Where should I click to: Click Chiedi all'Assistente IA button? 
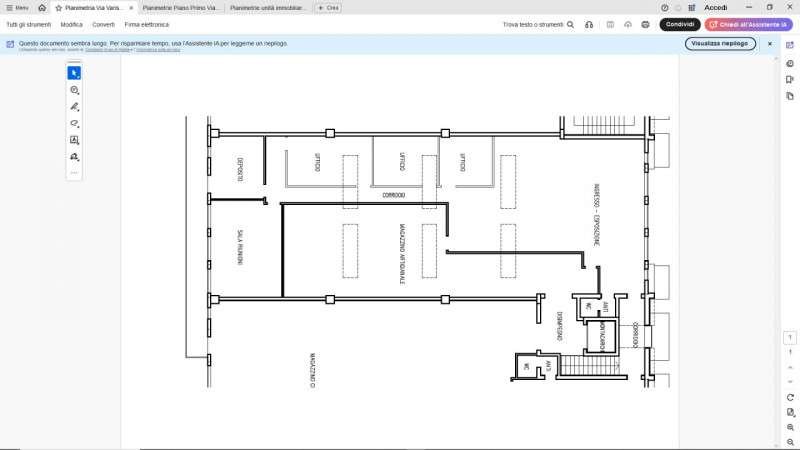(748, 24)
